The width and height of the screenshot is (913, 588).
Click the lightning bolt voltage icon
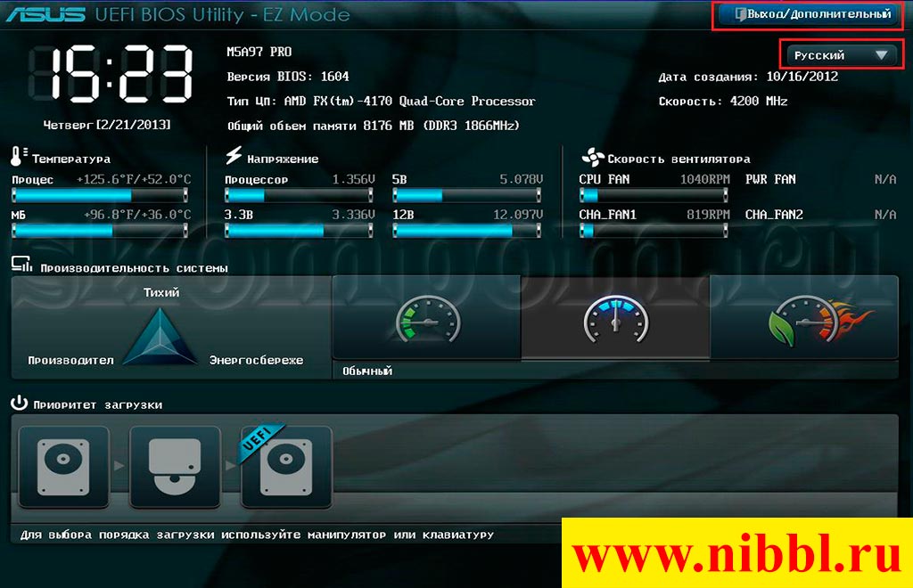pyautogui.click(x=234, y=155)
